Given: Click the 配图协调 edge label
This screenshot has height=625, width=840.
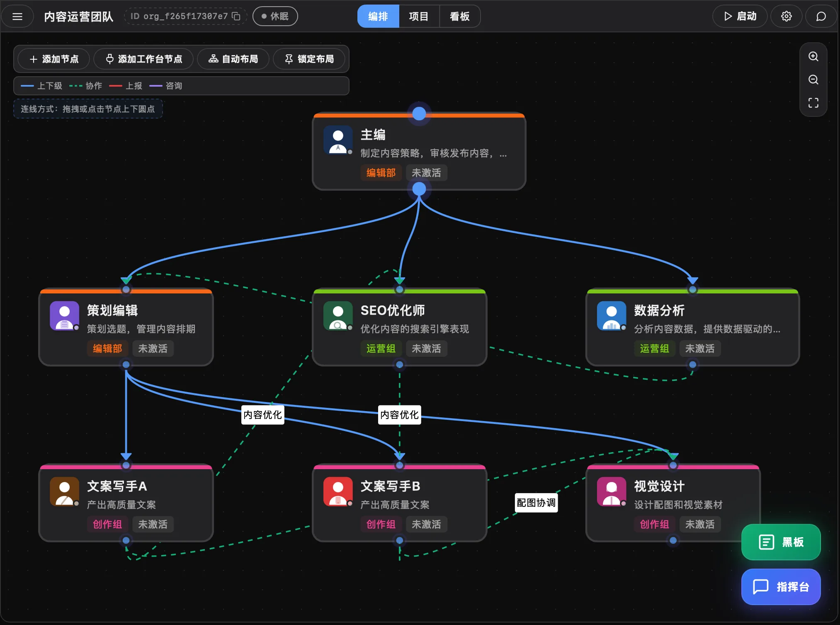Looking at the screenshot, I should pos(536,503).
